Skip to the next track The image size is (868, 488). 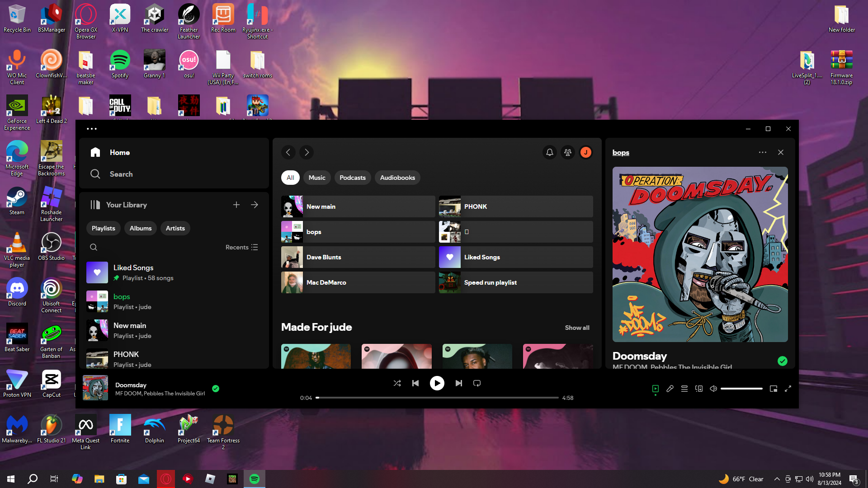click(x=459, y=383)
